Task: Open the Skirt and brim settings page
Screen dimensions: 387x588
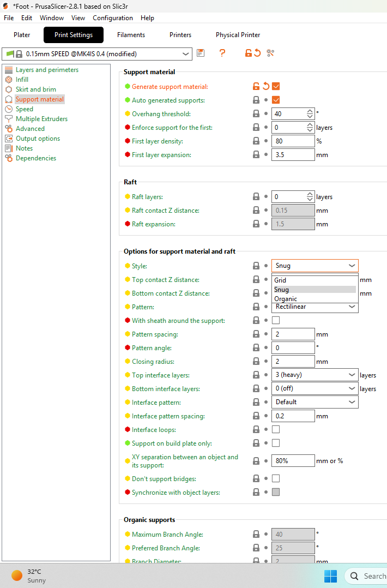Action: 36,89
